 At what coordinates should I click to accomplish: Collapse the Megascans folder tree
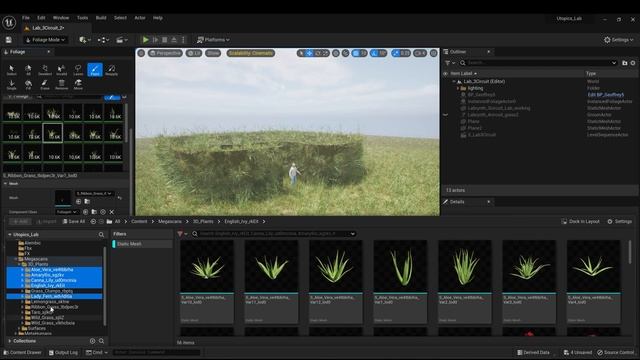click(x=16, y=259)
